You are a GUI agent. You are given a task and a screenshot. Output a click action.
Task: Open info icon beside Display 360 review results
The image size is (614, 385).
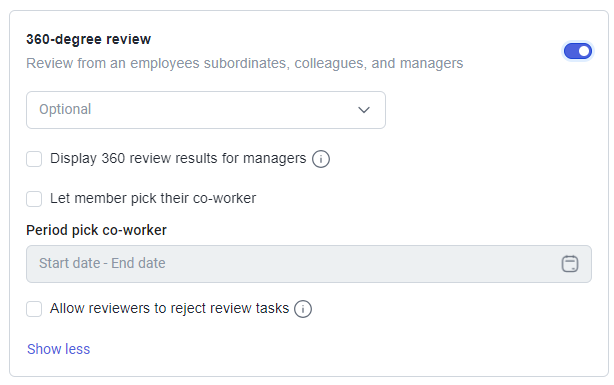click(321, 159)
